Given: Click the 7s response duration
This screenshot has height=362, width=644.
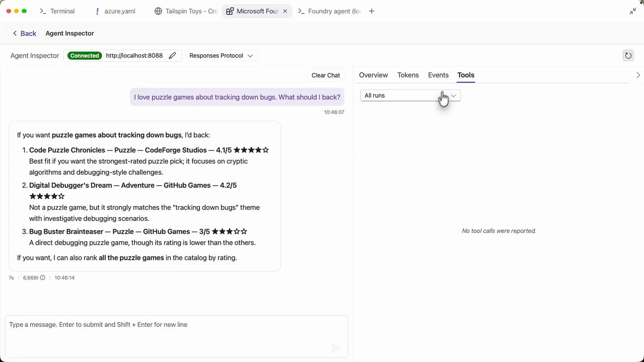Looking at the screenshot, I should [11, 278].
